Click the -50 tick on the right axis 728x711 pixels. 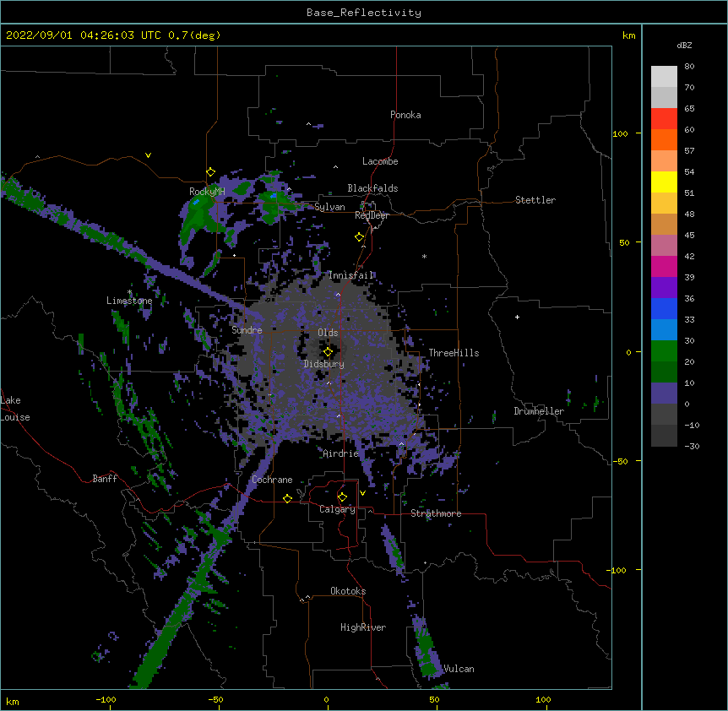pyautogui.click(x=620, y=461)
